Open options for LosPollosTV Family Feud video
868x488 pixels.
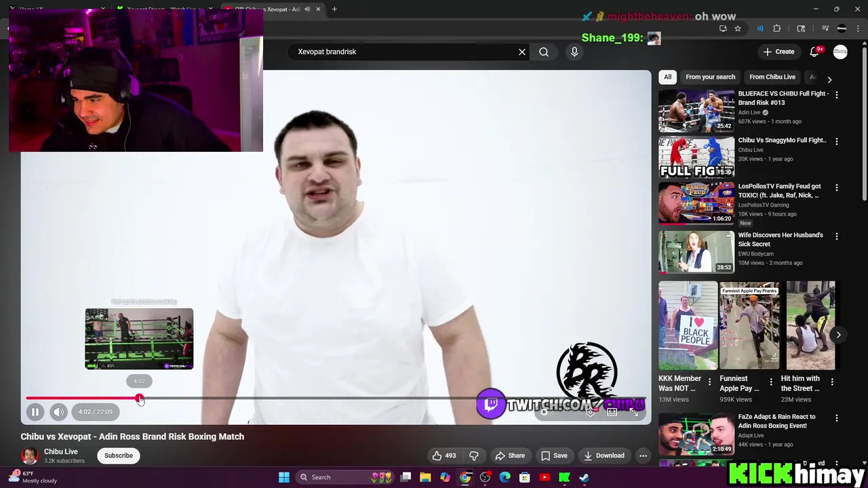[836, 187]
